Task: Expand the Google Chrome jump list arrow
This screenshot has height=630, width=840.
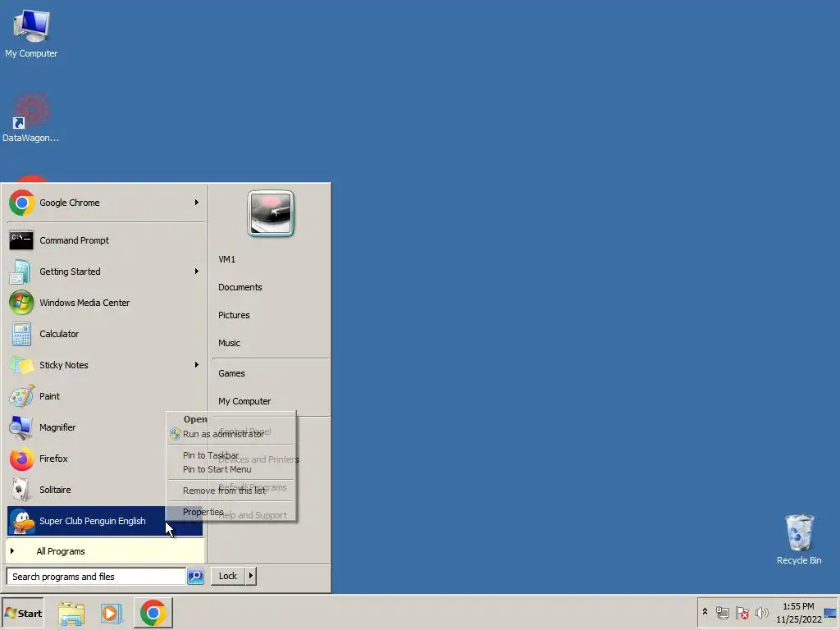Action: pos(197,203)
